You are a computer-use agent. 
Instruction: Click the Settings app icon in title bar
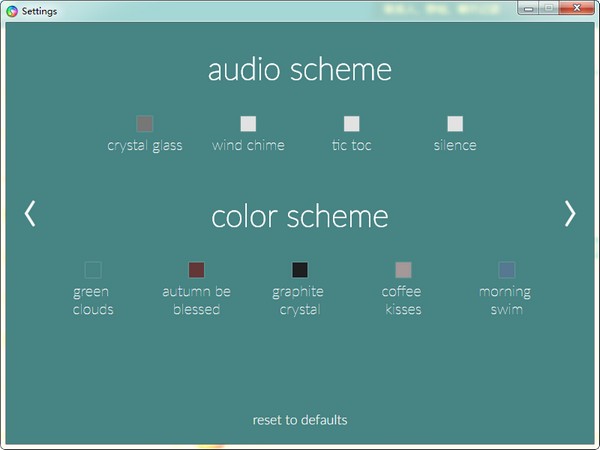(x=11, y=10)
